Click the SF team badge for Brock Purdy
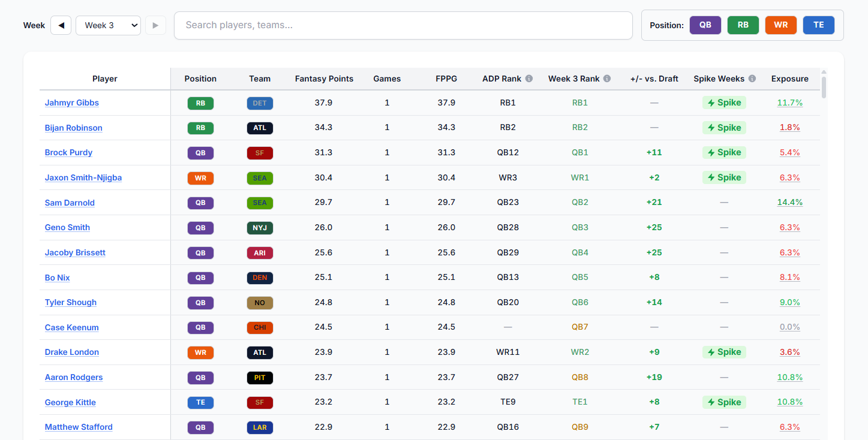Screen dimensions: 868x440 (260, 153)
